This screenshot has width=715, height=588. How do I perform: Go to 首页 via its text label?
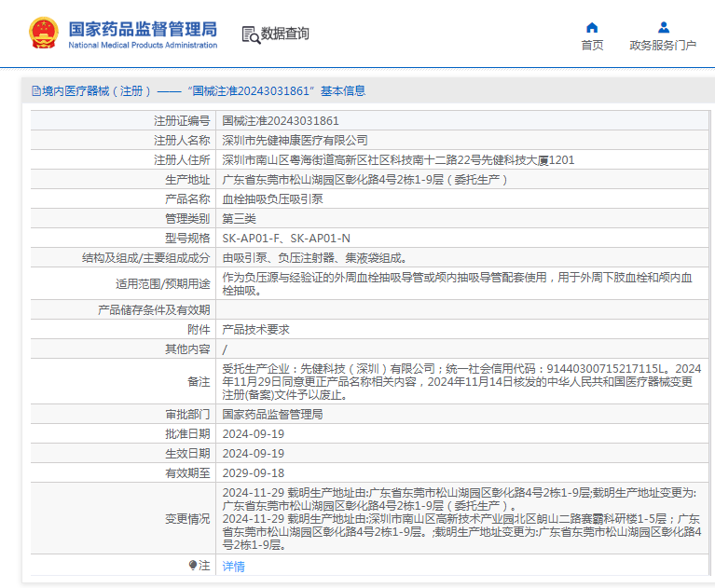592,45
